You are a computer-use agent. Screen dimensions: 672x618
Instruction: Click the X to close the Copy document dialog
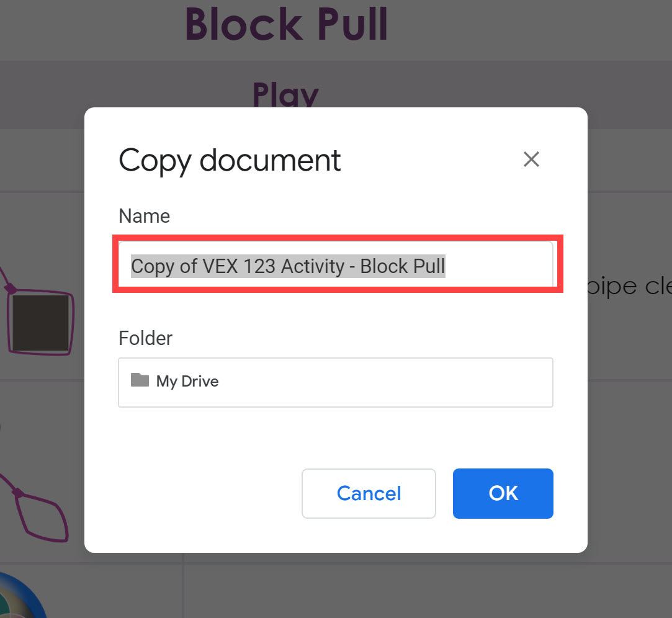click(531, 159)
